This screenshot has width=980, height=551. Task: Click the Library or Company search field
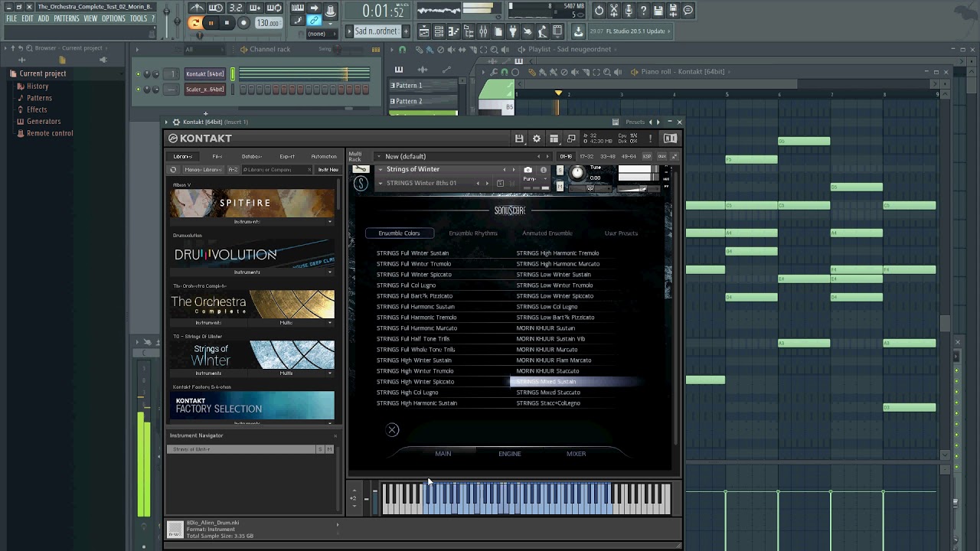click(x=276, y=169)
